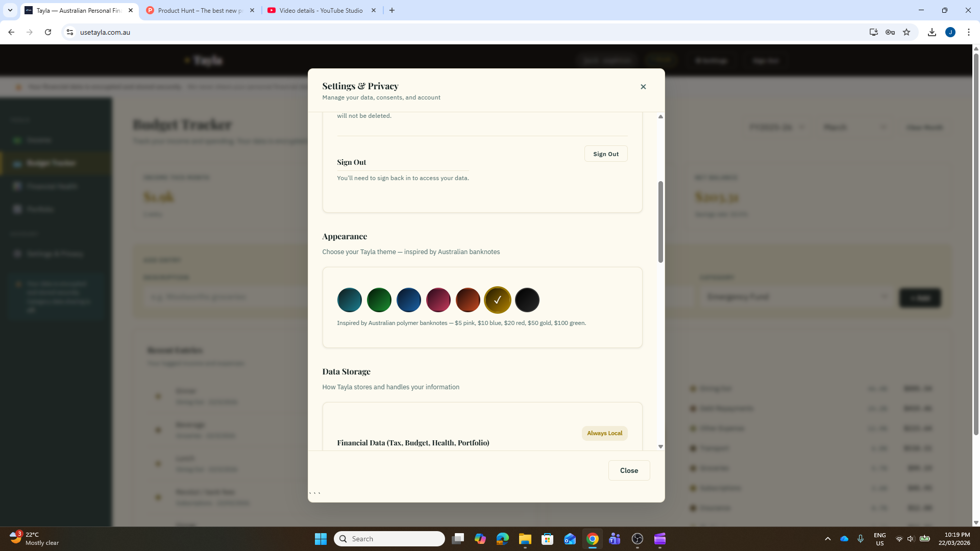Open Chrome downloads
This screenshot has height=551, width=980.
coord(932,32)
